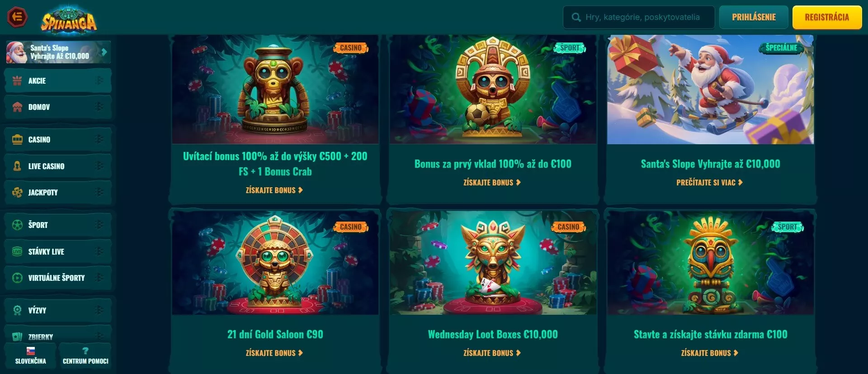Viewport: 868px width, 374px height.
Task: Open Šport via the soccer ball icon
Action: click(17, 225)
